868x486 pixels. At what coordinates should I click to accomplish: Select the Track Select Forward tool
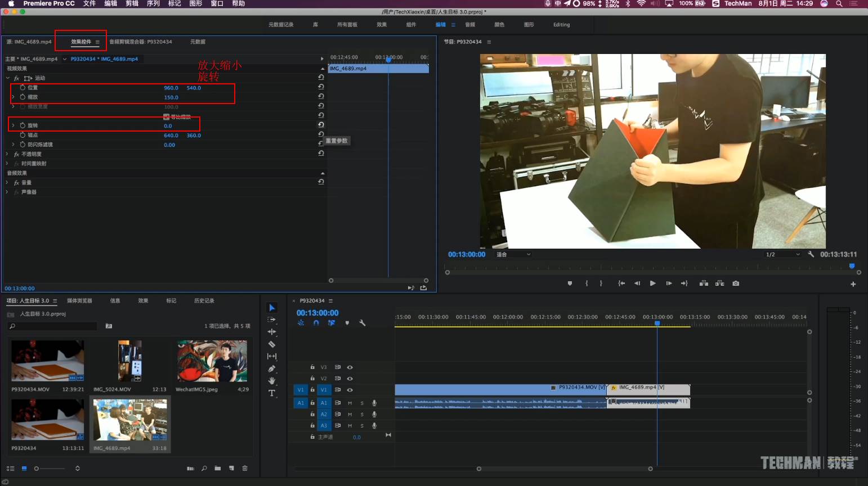[x=272, y=319]
